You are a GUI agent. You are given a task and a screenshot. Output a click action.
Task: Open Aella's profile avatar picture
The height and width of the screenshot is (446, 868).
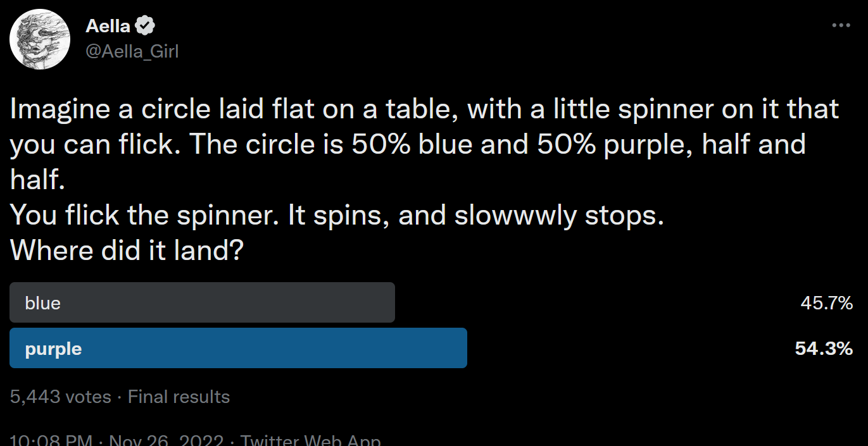[x=40, y=39]
